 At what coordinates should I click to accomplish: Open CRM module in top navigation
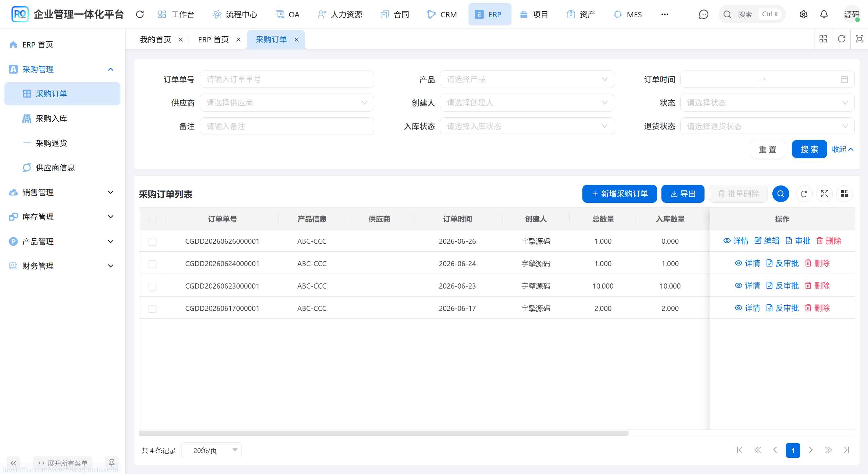coord(442,14)
